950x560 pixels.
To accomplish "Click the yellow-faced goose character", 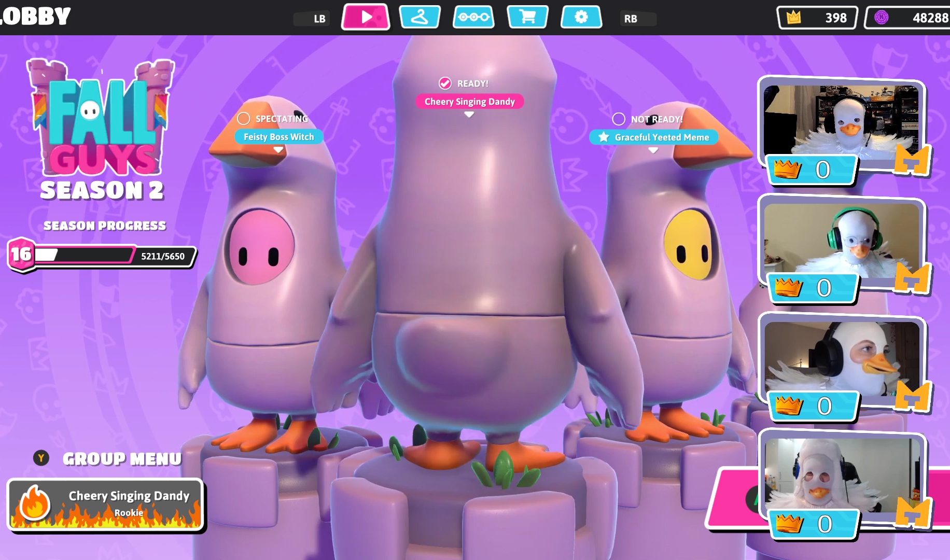I will tap(679, 275).
